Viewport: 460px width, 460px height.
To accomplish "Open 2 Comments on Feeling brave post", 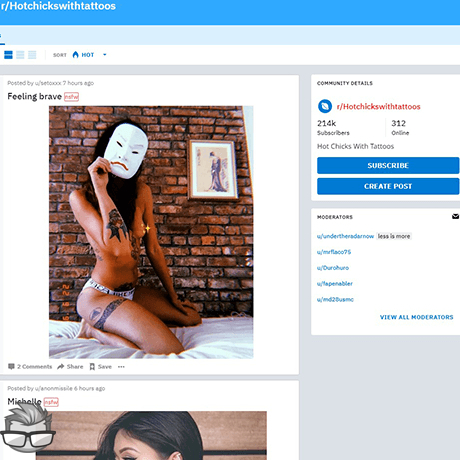I will tap(30, 367).
